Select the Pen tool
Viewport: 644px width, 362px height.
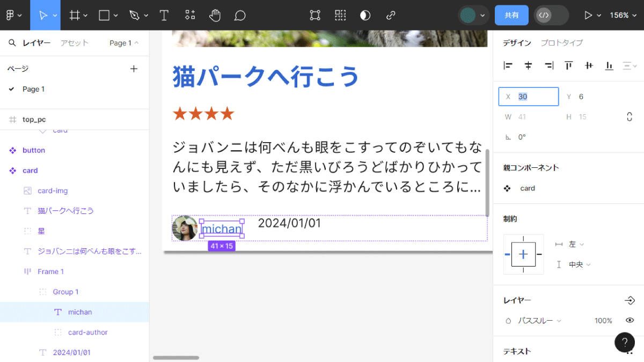[135, 15]
